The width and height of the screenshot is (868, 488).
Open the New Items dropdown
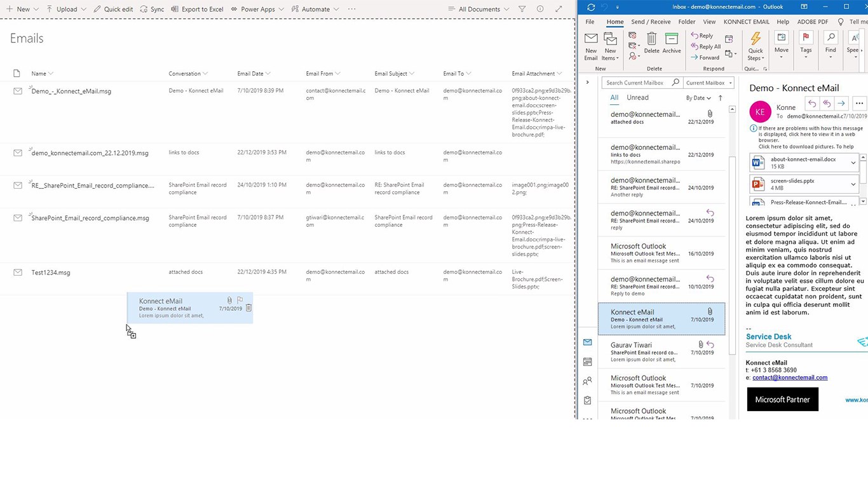[x=610, y=46]
